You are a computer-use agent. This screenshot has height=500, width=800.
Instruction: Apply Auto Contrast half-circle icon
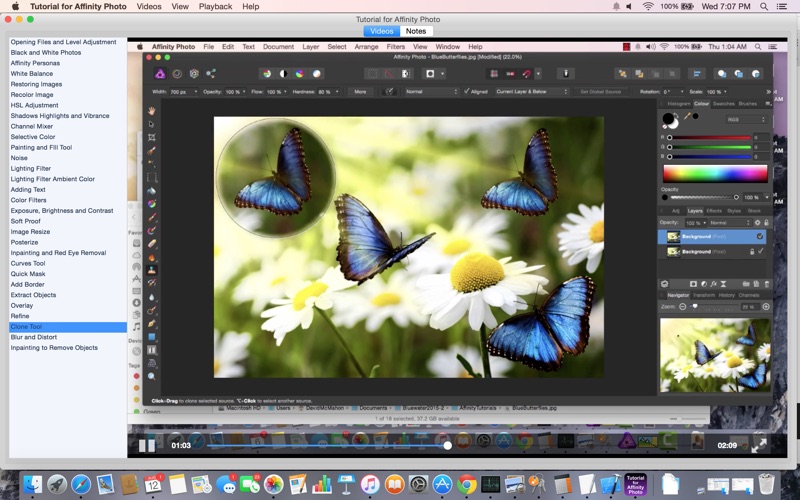click(283, 74)
